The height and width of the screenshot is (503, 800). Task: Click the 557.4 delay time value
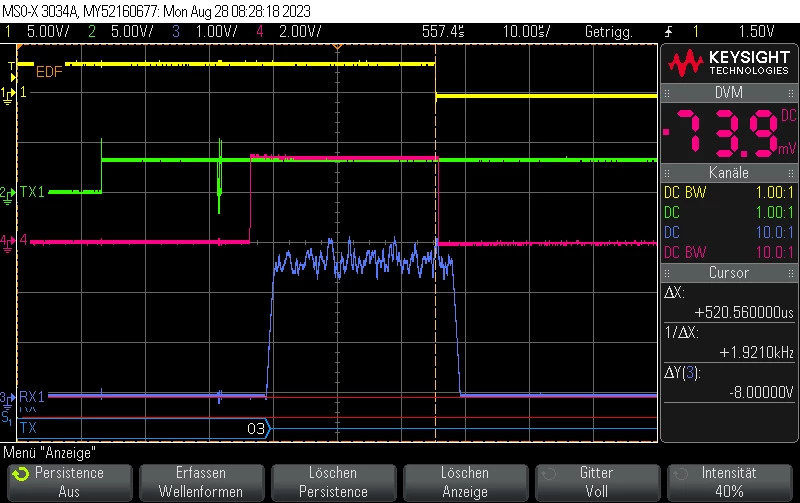pyautogui.click(x=443, y=32)
